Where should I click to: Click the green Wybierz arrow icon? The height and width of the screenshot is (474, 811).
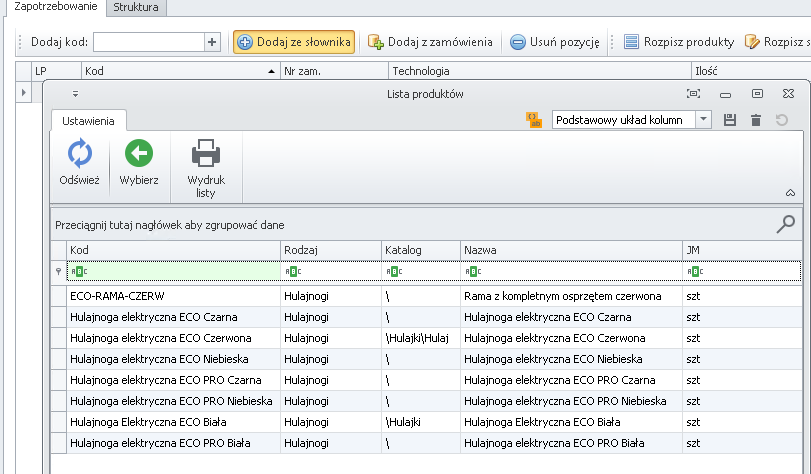point(139,153)
